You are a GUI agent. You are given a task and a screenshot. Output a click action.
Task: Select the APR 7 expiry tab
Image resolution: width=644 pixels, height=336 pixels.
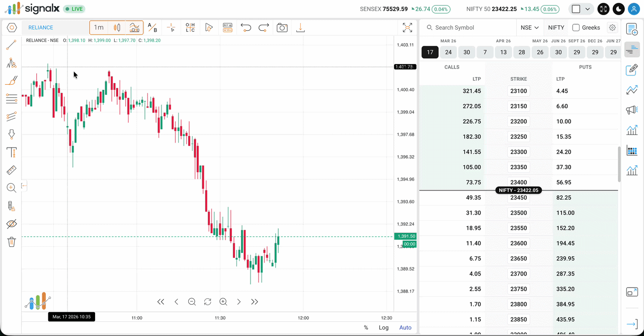point(485,52)
